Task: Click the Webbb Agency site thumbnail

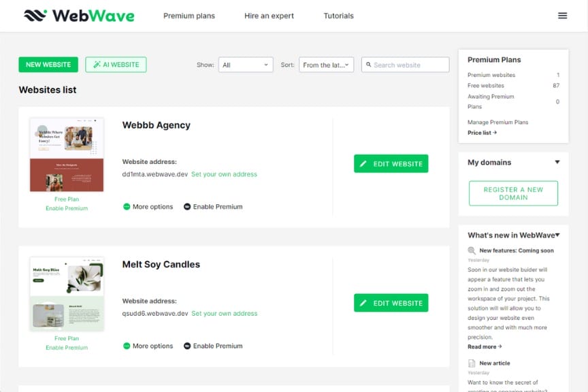Action: (x=67, y=154)
